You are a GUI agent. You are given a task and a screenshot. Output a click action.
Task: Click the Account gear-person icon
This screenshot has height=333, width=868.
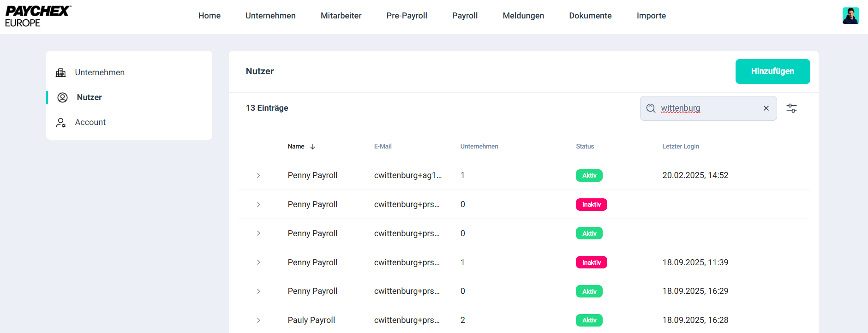(x=61, y=123)
